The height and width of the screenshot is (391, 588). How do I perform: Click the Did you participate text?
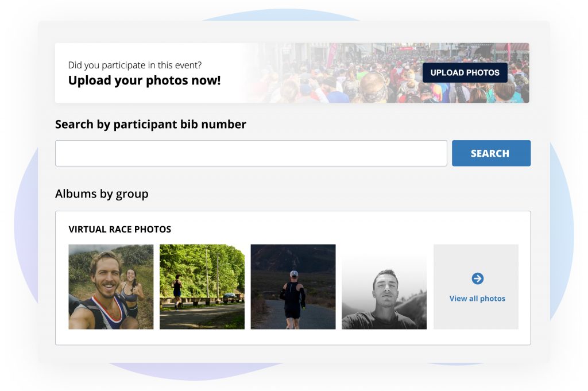point(134,65)
